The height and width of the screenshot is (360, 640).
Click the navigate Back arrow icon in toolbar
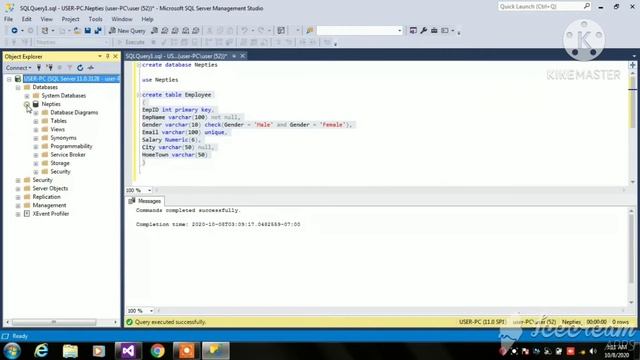click(x=14, y=31)
